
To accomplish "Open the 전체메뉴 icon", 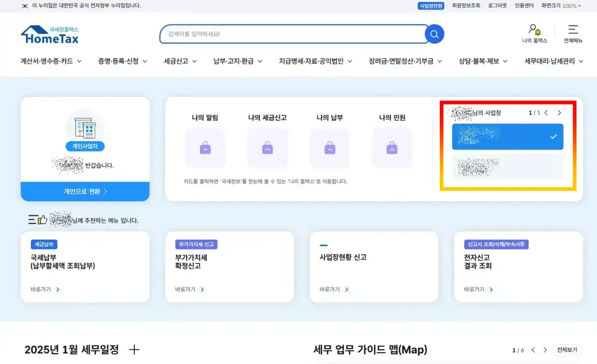I will click(x=573, y=33).
